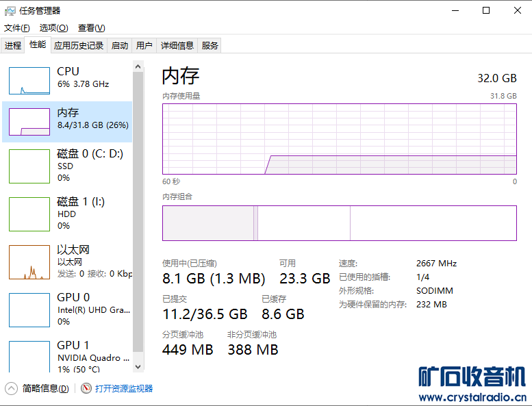Click the 打开资源监视器 link
Image resolution: width=532 pixels, height=406 pixels.
click(124, 388)
